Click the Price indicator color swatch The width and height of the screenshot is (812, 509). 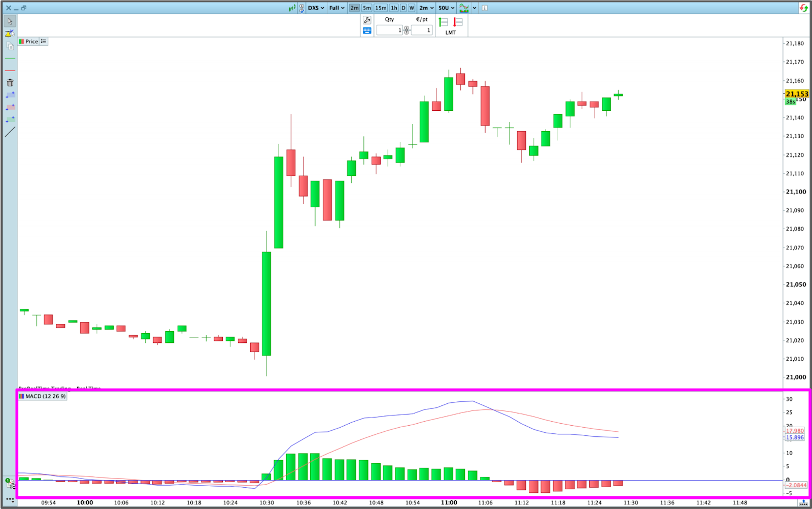tap(21, 41)
